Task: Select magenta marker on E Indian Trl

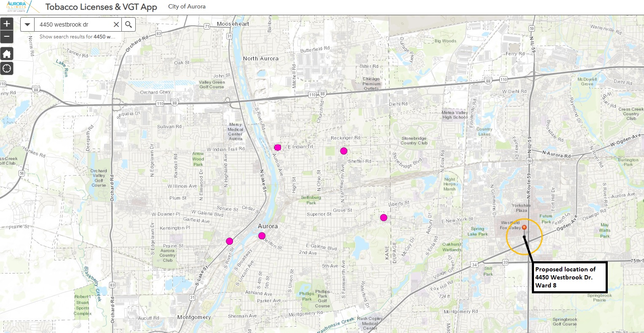Action: pos(277,147)
